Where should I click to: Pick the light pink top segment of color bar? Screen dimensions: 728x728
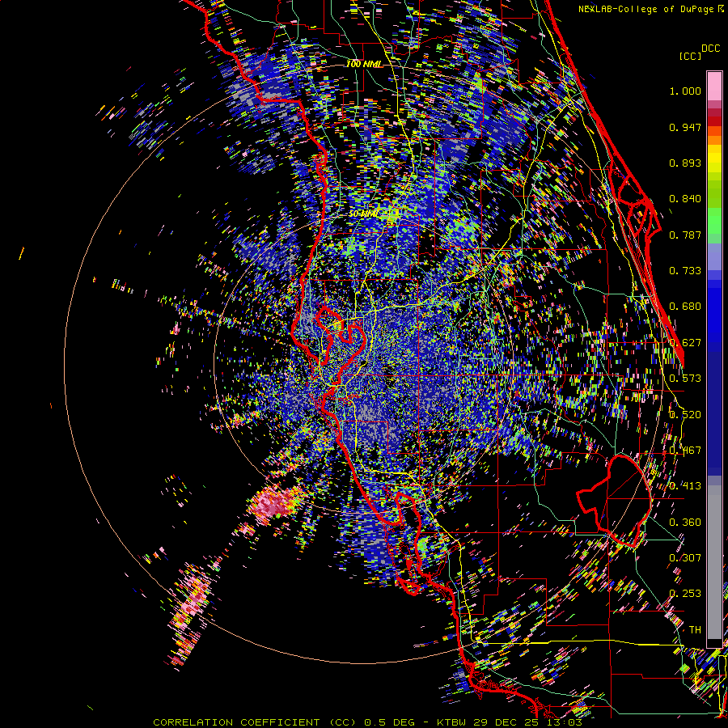pos(714,86)
